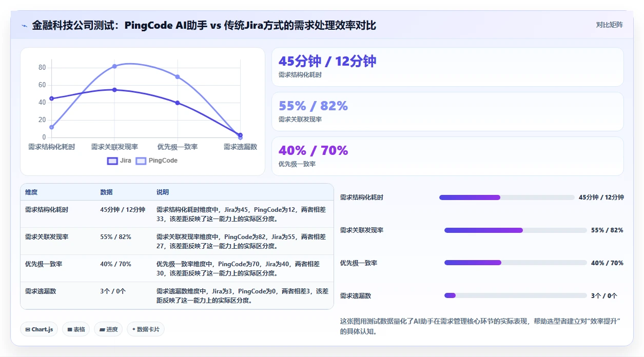Image resolution: width=644 pixels, height=357 pixels.
Task: Click the Jira data point above 需求结构化耗时
Action: (51, 98)
